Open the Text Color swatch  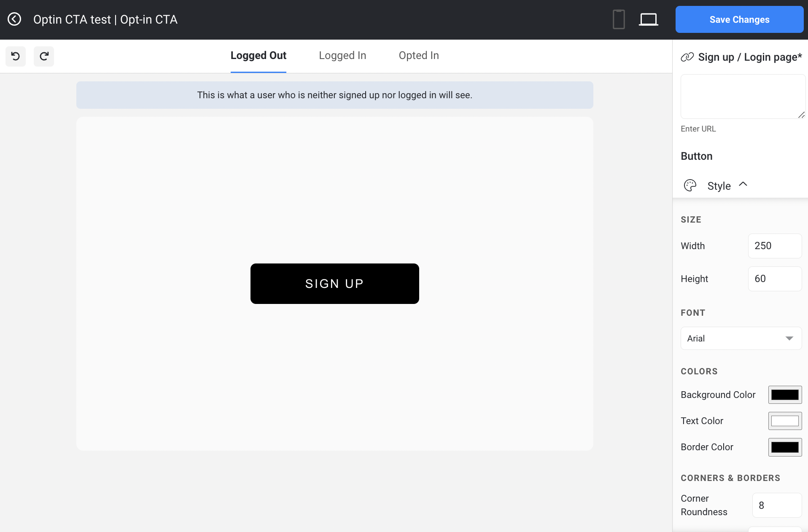click(785, 421)
